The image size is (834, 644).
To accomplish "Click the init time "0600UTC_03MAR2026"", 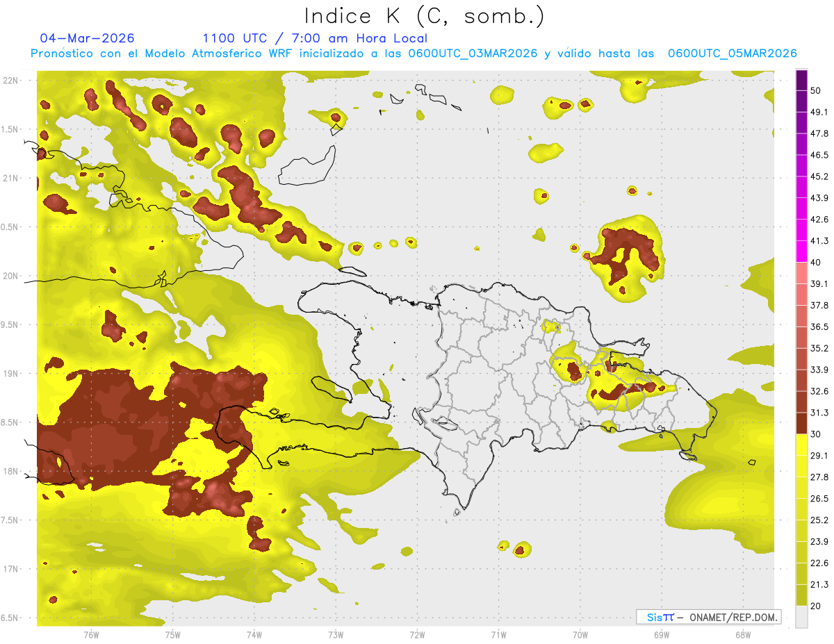I will point(473,53).
